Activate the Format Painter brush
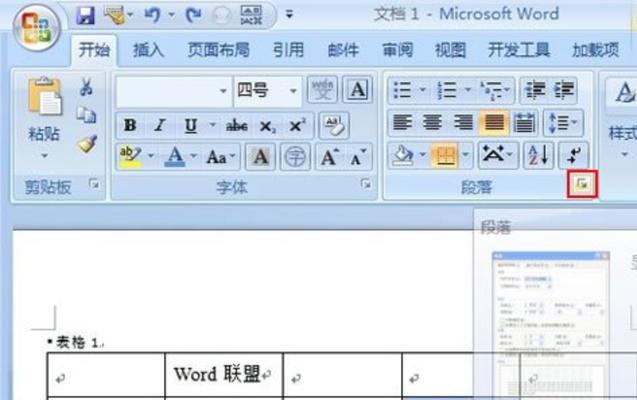Viewport: 637px width, 400px height. tap(87, 144)
